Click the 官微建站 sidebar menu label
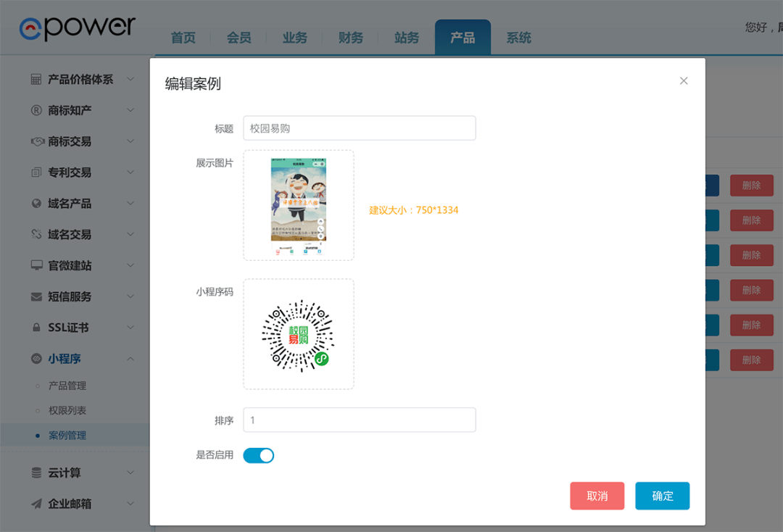Image resolution: width=783 pixels, height=532 pixels. point(70,265)
